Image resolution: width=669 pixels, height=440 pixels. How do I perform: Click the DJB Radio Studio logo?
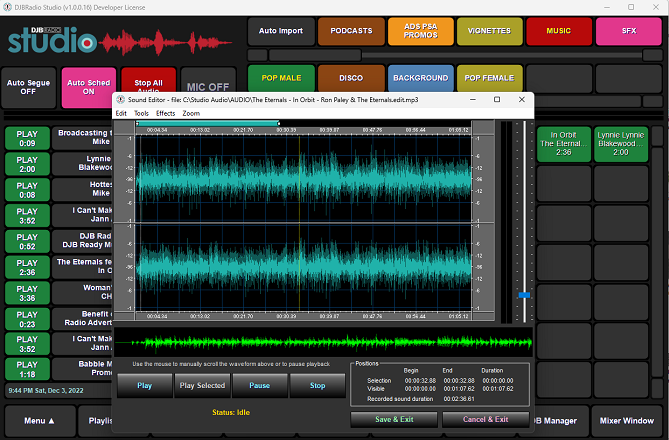(119, 41)
